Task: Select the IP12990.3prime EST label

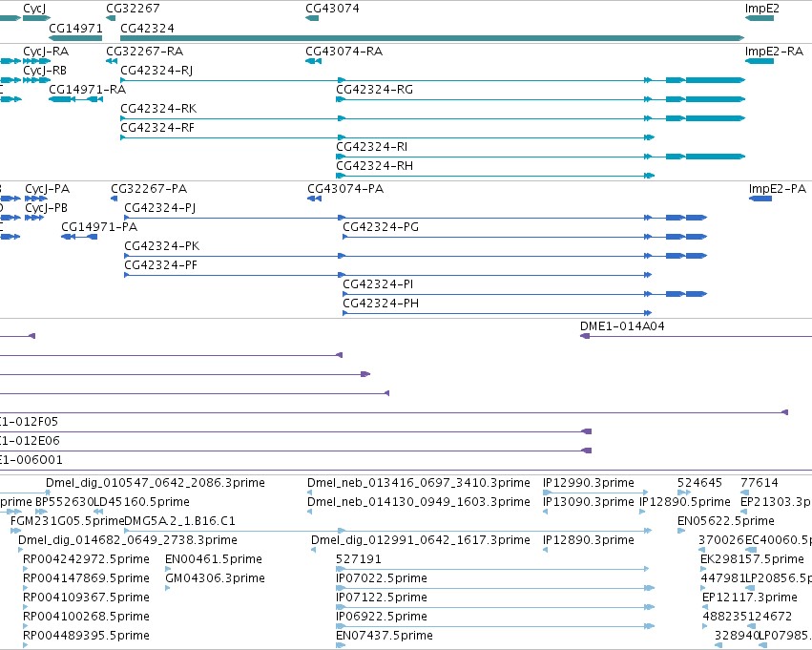Action: click(x=589, y=483)
